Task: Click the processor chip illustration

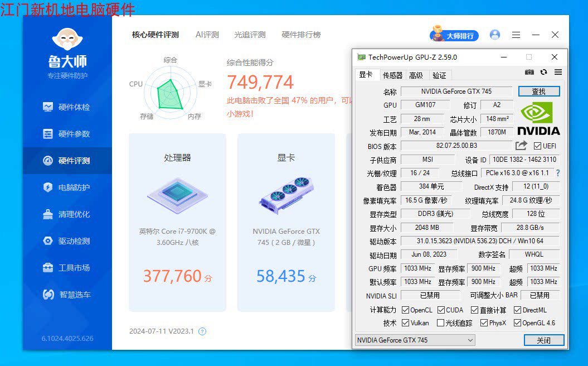Action: click(x=177, y=195)
